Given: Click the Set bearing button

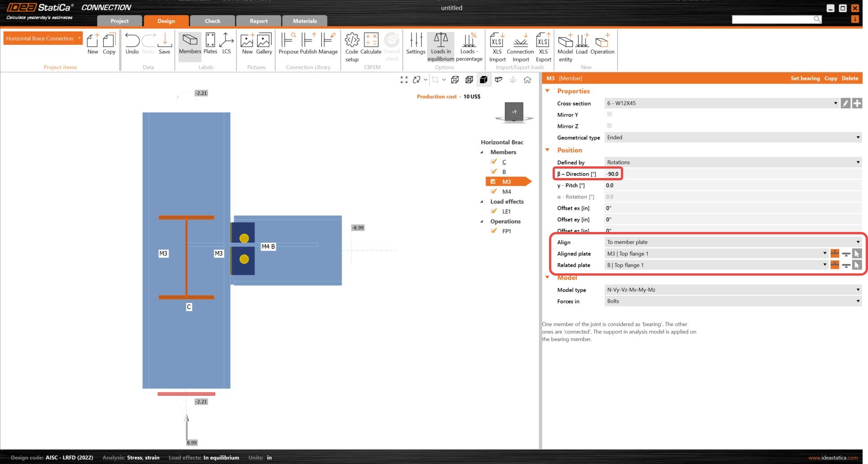Looking at the screenshot, I should pyautogui.click(x=805, y=78).
